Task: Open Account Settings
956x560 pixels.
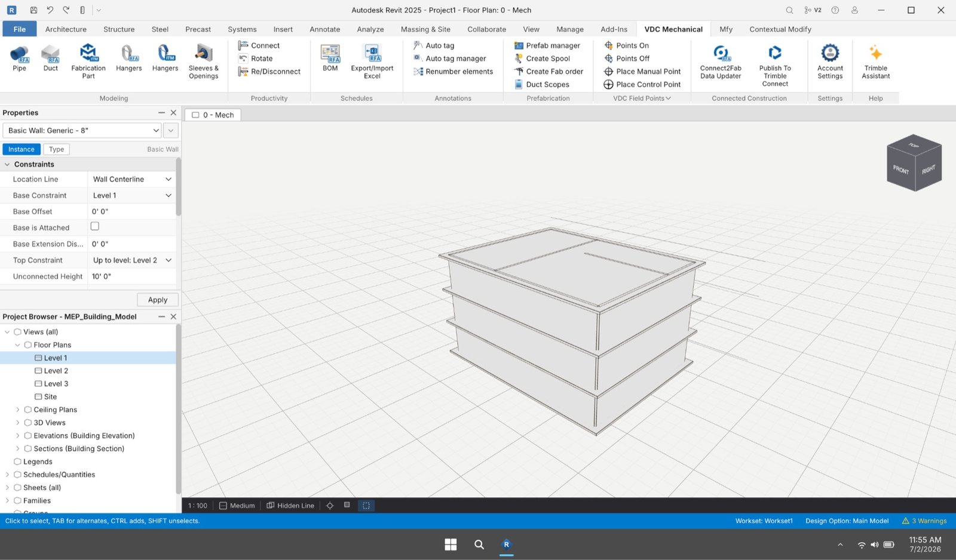Action: click(x=830, y=61)
